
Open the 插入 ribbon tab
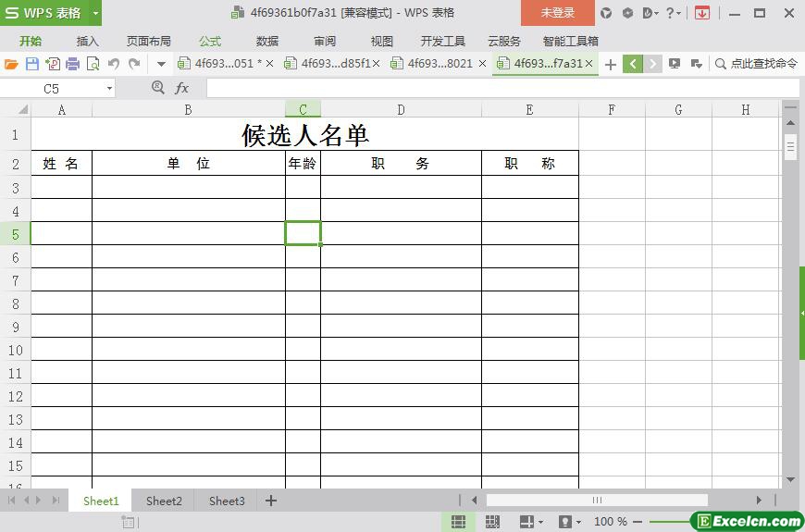(x=87, y=41)
